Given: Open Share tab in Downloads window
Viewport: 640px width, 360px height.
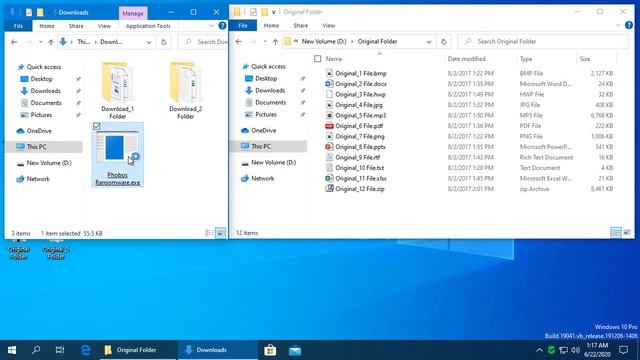Looking at the screenshot, I should 76,26.
